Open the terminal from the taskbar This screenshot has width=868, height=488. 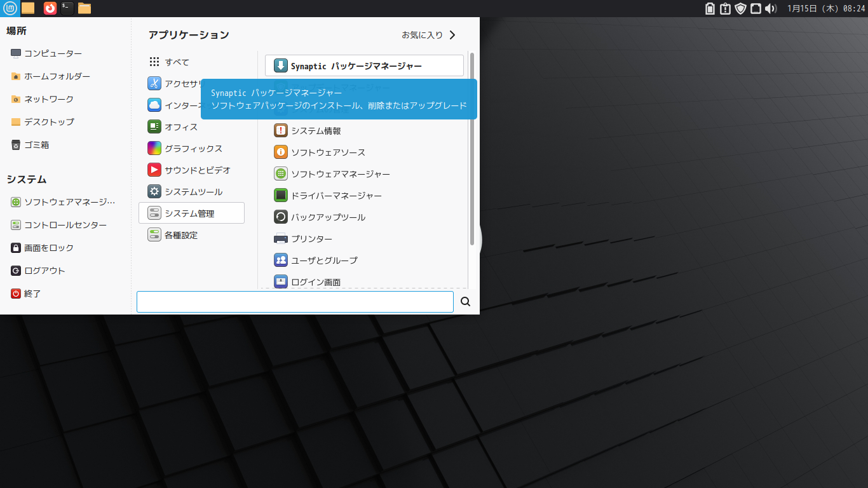(66, 9)
